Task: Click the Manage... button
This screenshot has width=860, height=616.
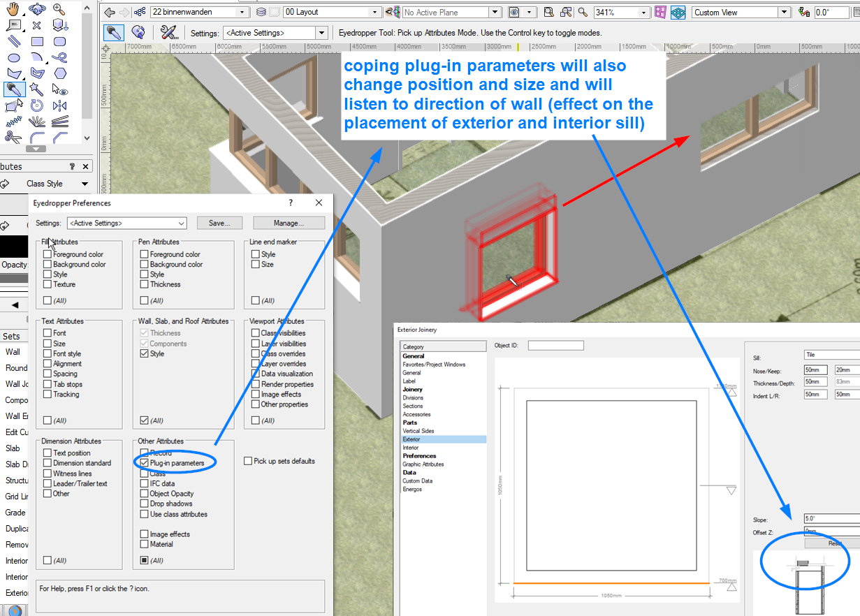Action: tap(289, 223)
